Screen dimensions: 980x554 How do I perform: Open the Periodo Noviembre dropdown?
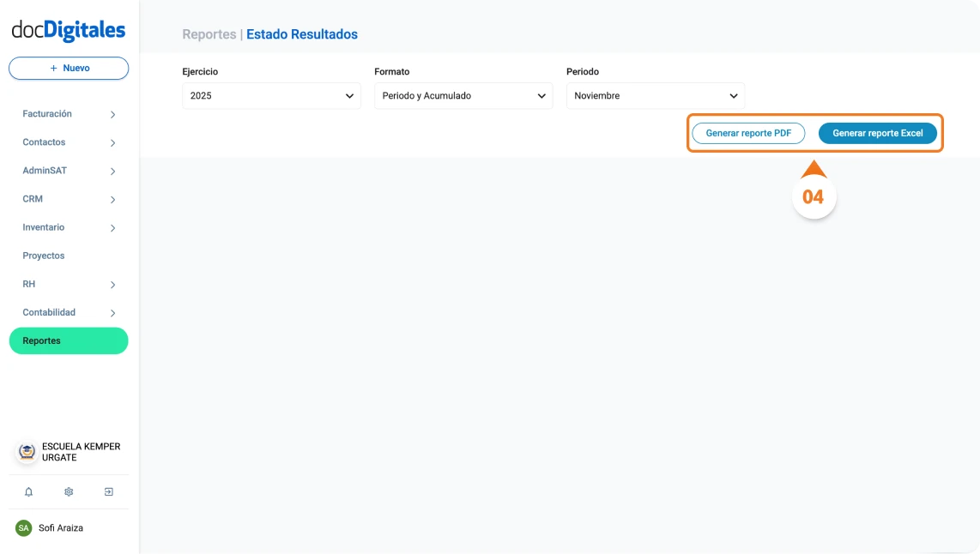656,96
